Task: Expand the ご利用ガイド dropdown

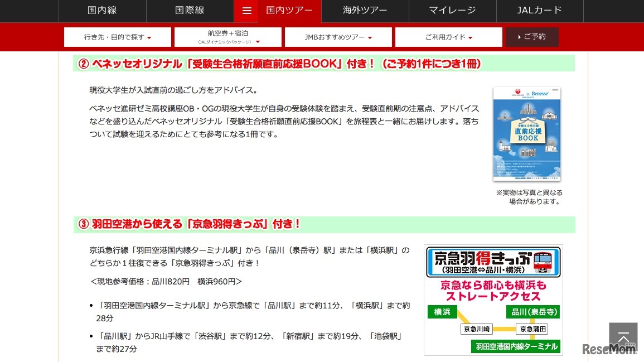Action: tap(448, 37)
